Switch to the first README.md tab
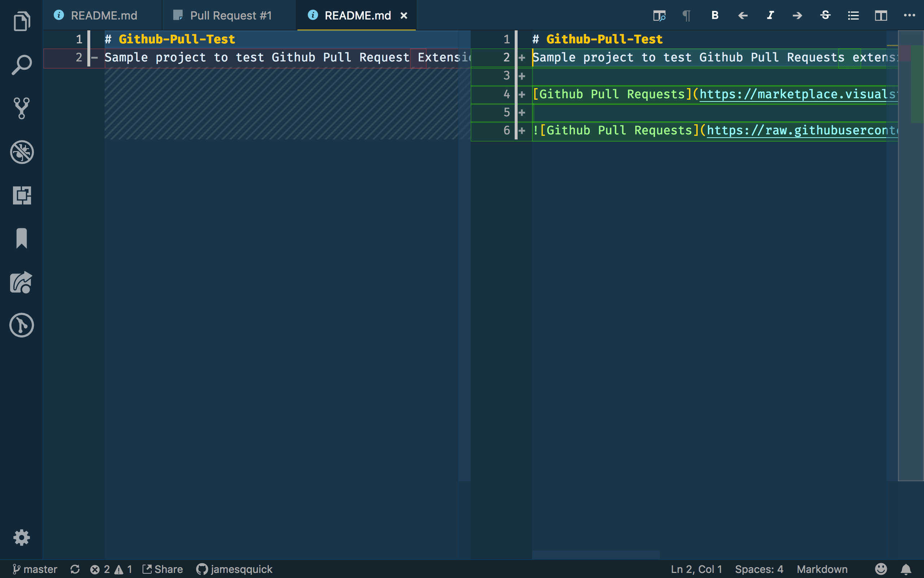Viewport: 924px width, 578px height. pyautogui.click(x=103, y=15)
